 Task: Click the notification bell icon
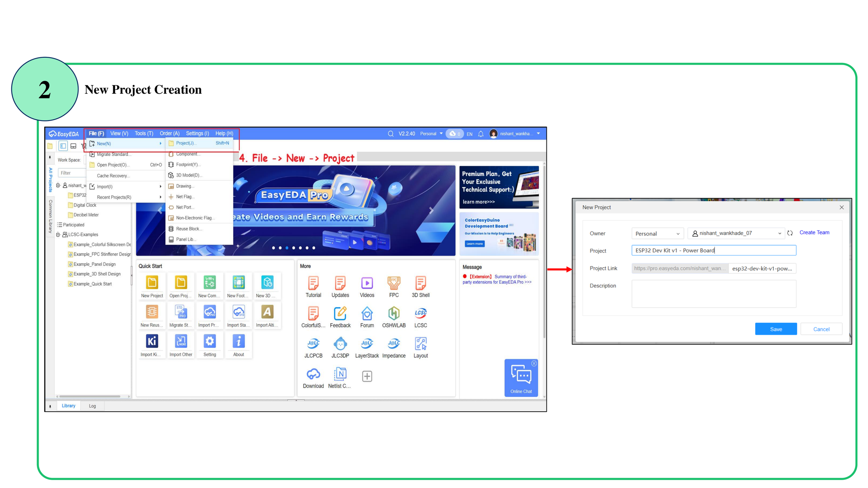tap(481, 134)
